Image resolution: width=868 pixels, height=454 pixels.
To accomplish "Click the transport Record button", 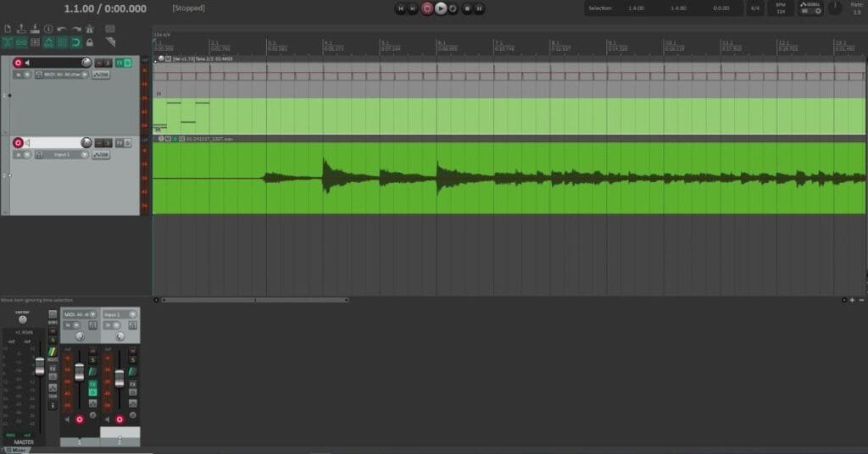I will pyautogui.click(x=427, y=8).
